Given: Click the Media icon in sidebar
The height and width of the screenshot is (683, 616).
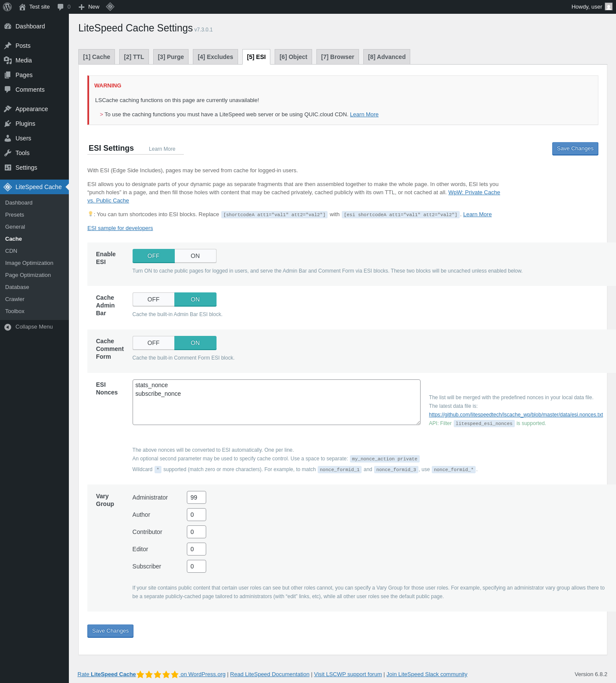Looking at the screenshot, I should pyautogui.click(x=8, y=60).
